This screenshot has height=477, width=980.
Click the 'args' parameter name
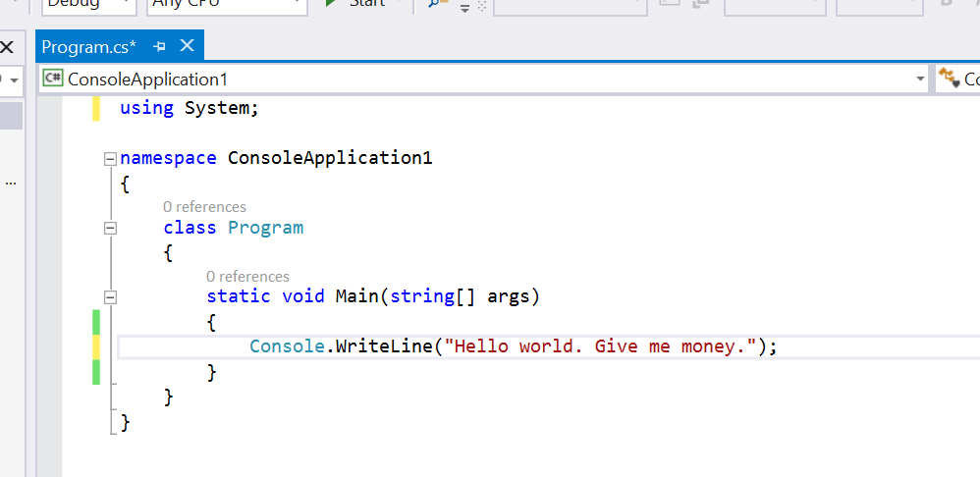tap(508, 297)
